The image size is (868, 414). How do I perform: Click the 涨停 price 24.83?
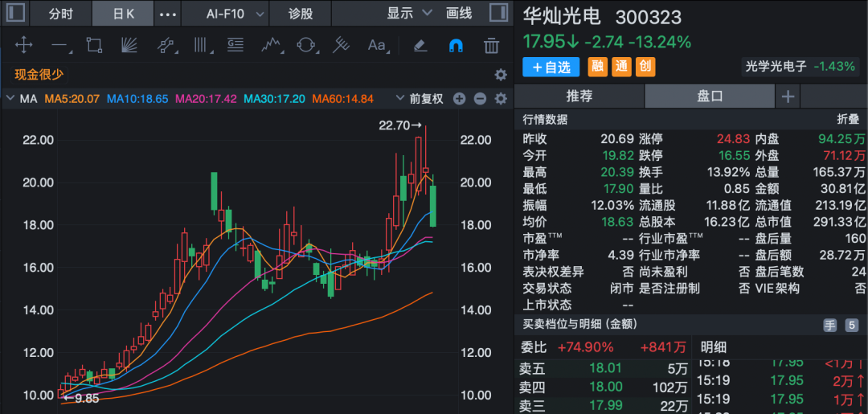[x=733, y=138]
